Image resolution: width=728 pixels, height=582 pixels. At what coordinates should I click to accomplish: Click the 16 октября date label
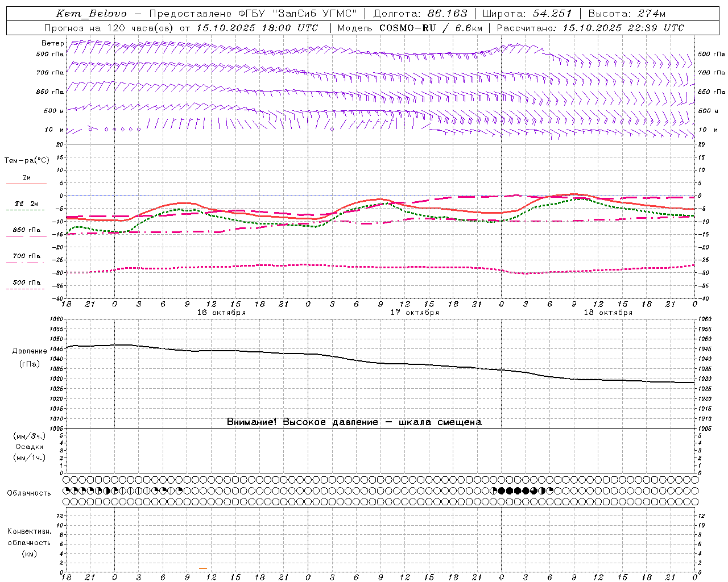[222, 313]
